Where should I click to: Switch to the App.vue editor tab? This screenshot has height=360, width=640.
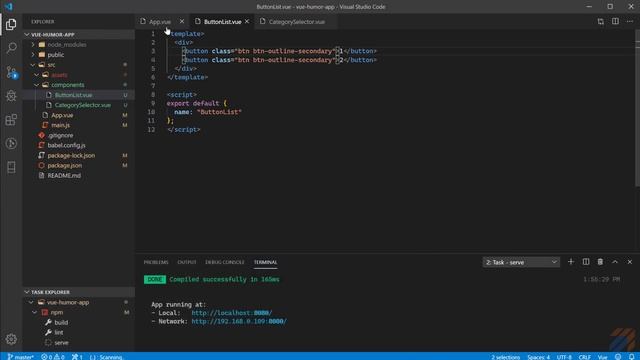[160, 22]
